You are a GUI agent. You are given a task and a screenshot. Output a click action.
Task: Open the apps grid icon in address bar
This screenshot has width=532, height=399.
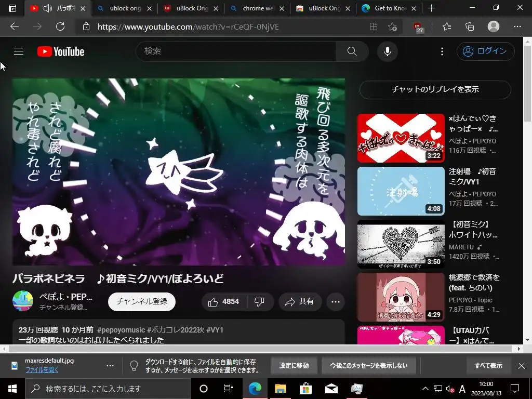373,26
